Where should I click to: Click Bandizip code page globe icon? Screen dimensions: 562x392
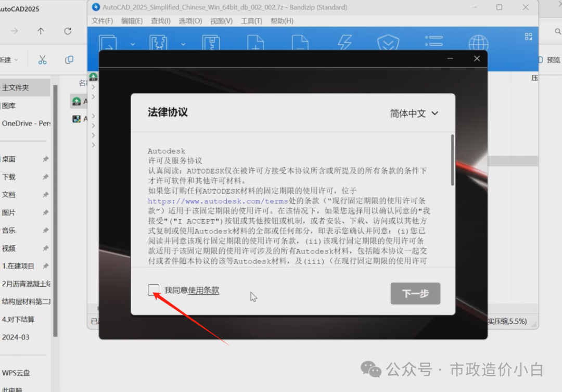(x=479, y=43)
